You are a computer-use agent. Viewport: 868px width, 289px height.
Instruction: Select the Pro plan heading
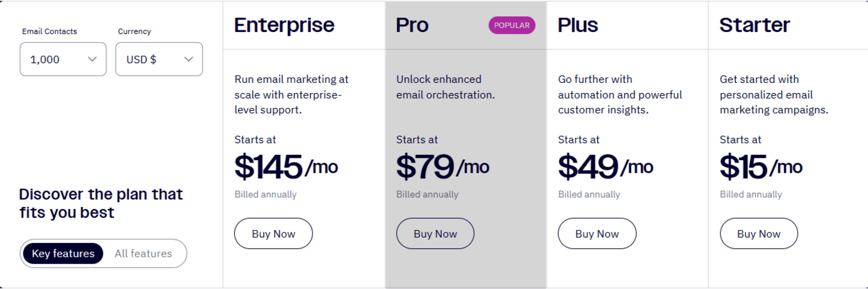coord(412,25)
